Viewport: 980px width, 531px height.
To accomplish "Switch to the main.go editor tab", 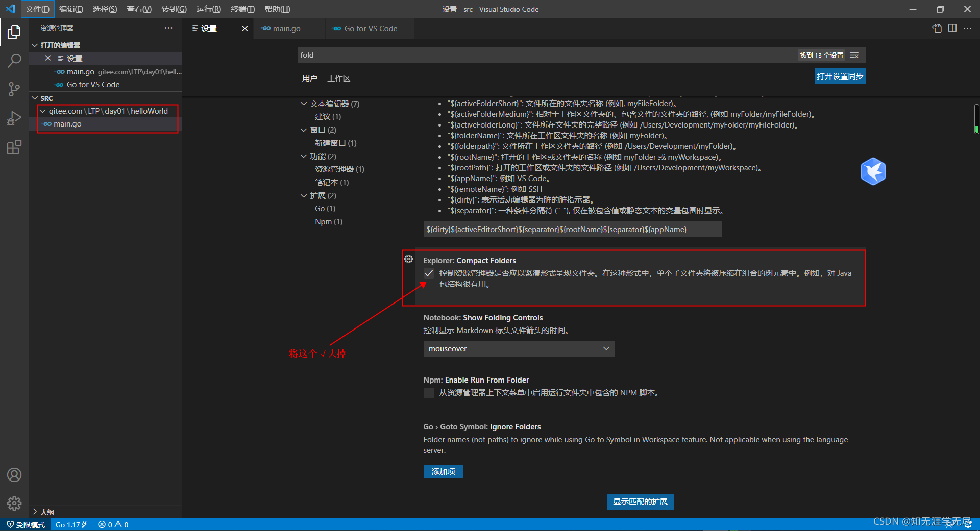I will (x=289, y=29).
